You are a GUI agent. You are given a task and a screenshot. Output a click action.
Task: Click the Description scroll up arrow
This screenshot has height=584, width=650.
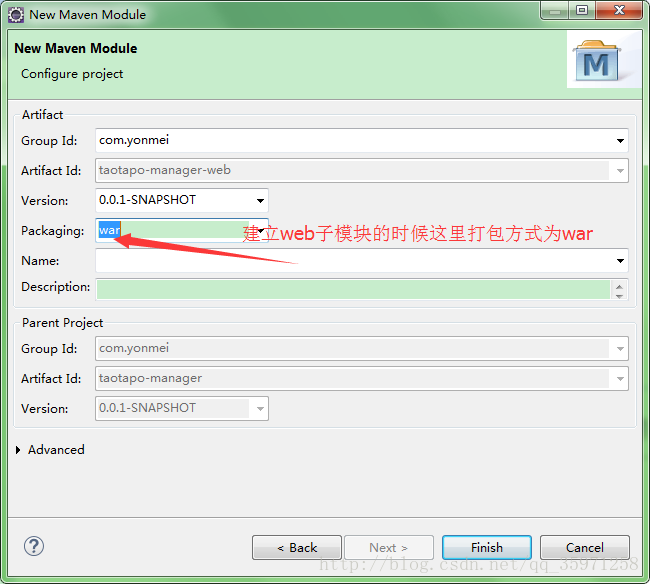[x=619, y=287]
